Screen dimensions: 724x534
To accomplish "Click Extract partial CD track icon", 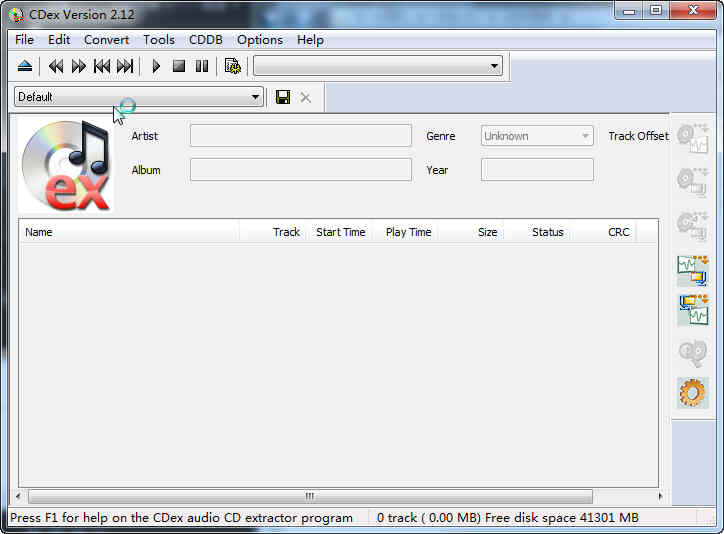I will [x=693, y=226].
